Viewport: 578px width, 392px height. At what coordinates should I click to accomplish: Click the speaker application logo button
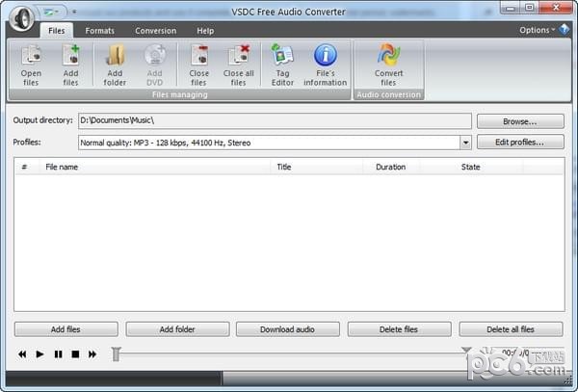point(22,18)
